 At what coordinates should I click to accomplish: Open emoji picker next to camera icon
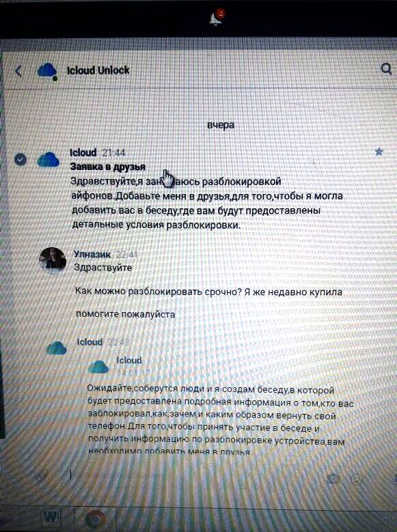[357, 479]
